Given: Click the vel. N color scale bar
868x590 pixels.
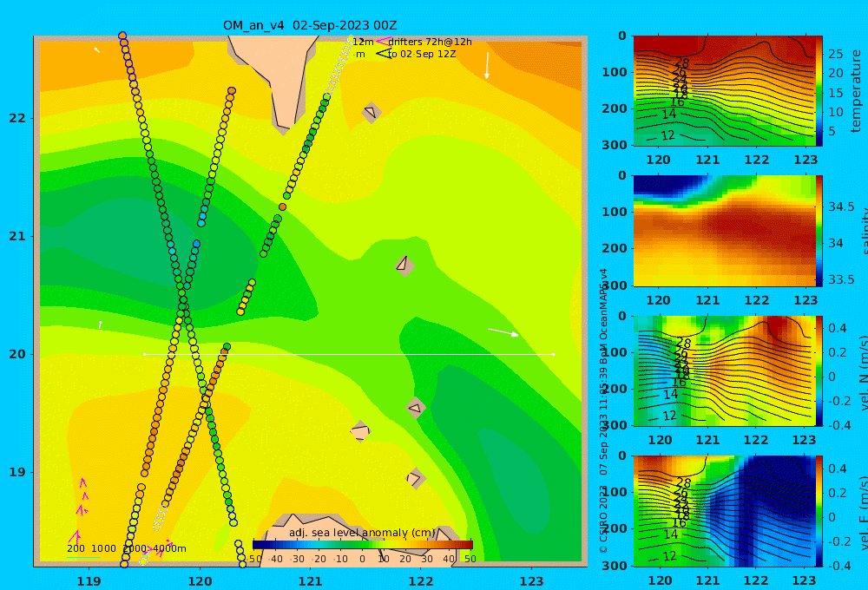Looking at the screenshot, I should point(819,370).
